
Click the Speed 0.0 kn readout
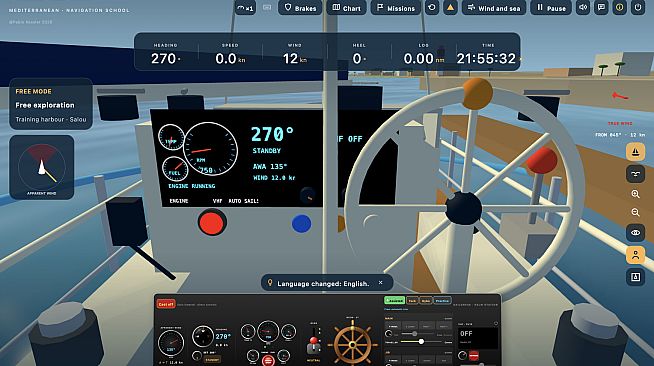pos(230,54)
